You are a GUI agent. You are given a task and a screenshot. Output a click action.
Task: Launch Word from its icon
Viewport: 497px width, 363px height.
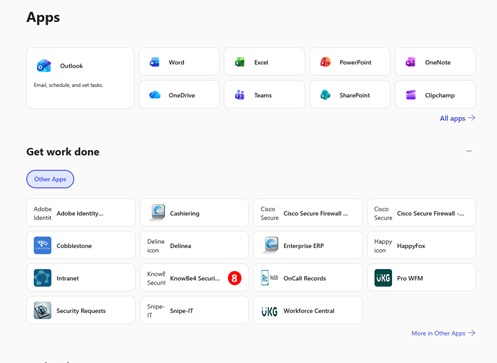coord(155,62)
